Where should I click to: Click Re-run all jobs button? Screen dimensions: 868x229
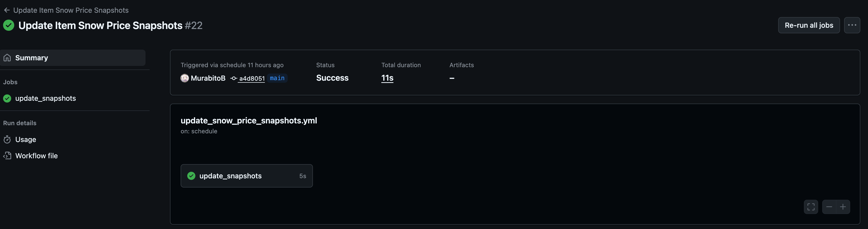coord(809,25)
